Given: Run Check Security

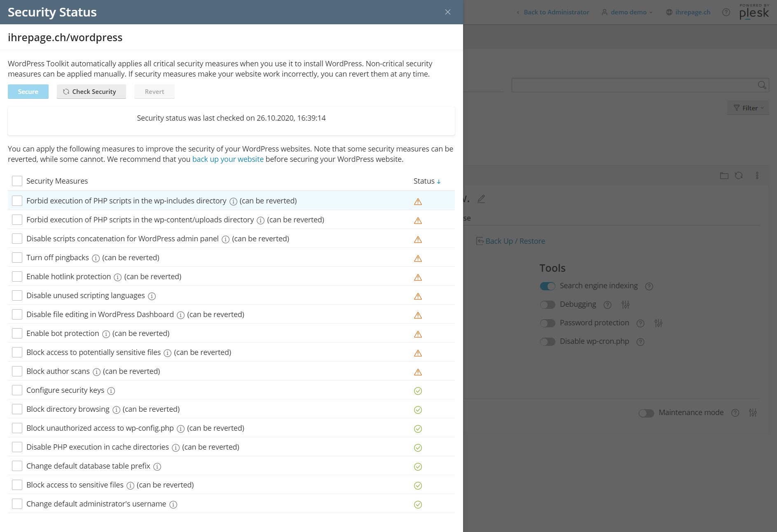Looking at the screenshot, I should point(91,91).
